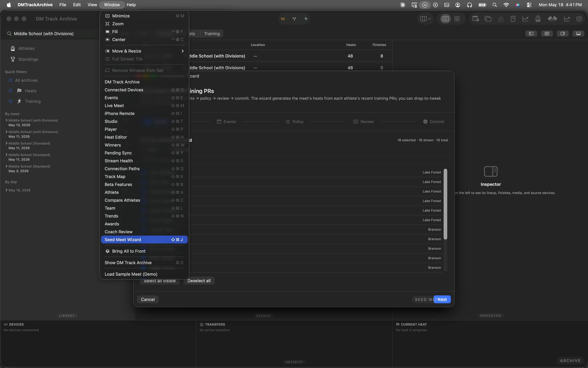Click the Siri menu bar icon
The image size is (588, 368).
(517, 5)
